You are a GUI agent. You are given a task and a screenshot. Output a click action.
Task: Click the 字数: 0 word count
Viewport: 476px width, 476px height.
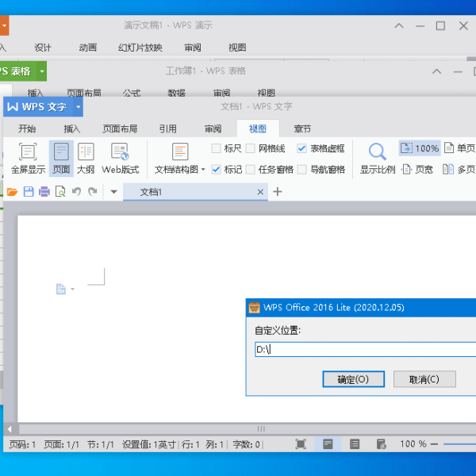coord(246,444)
